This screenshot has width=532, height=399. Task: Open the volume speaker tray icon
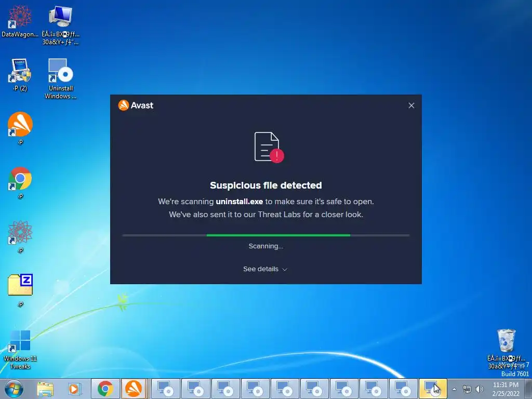point(479,390)
